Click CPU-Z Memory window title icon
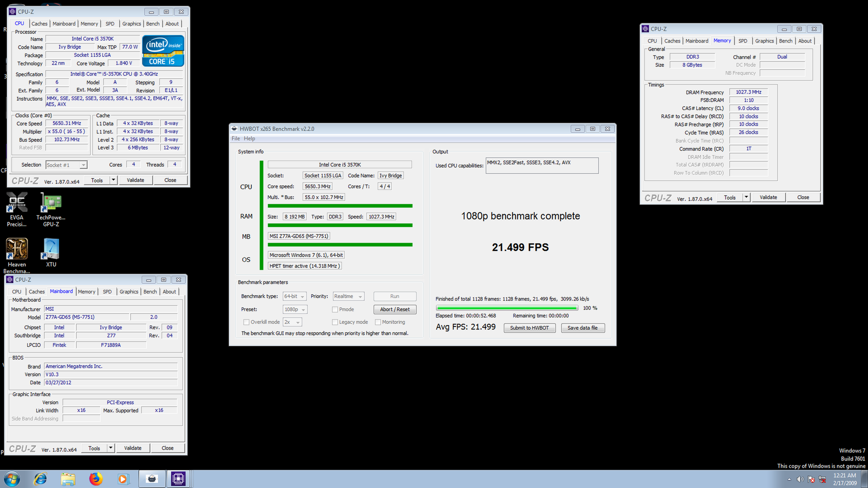Image resolution: width=868 pixels, height=488 pixels. tap(646, 29)
